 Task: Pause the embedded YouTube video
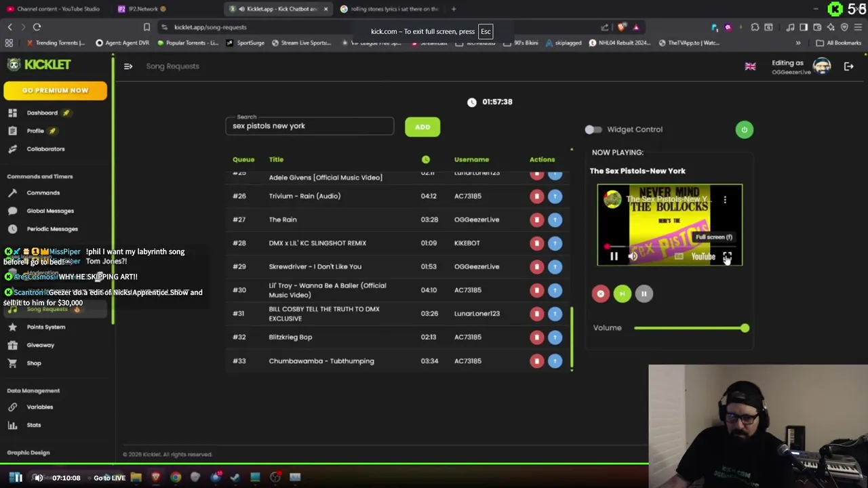(614, 256)
